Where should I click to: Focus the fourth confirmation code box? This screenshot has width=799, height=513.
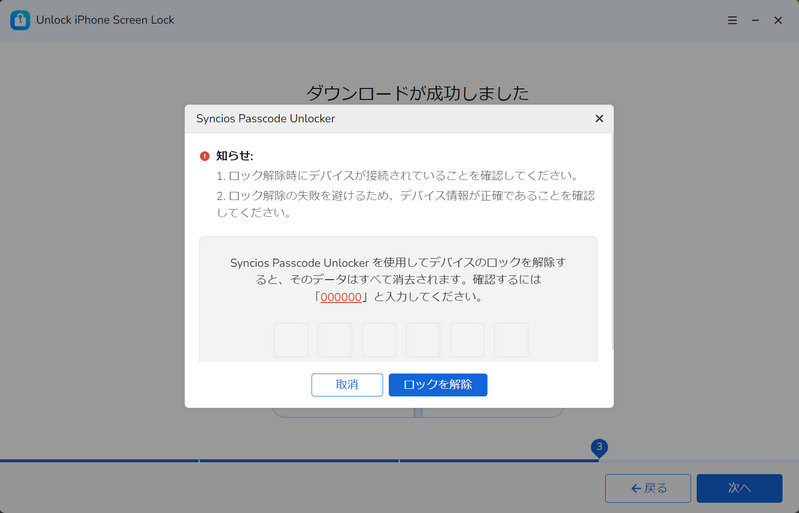pyautogui.click(x=423, y=340)
